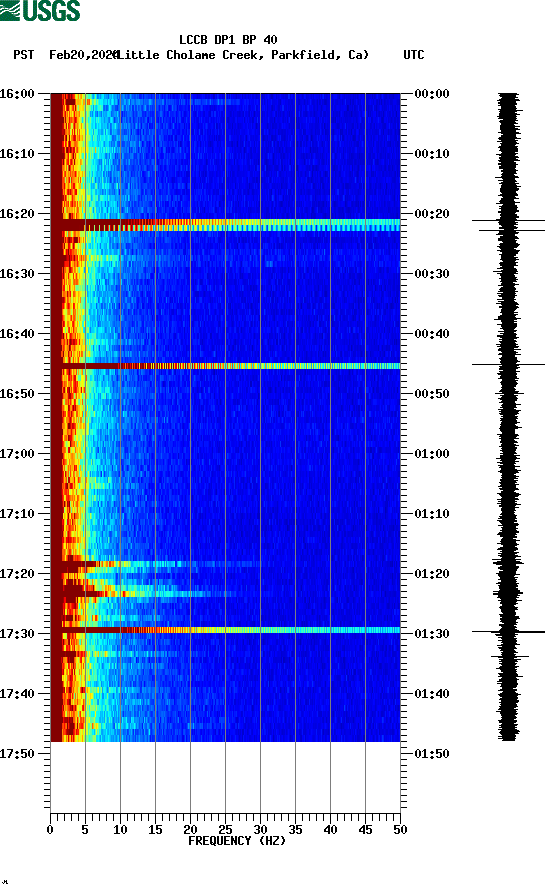Click the broadband event band near 16:45

(x=226, y=366)
